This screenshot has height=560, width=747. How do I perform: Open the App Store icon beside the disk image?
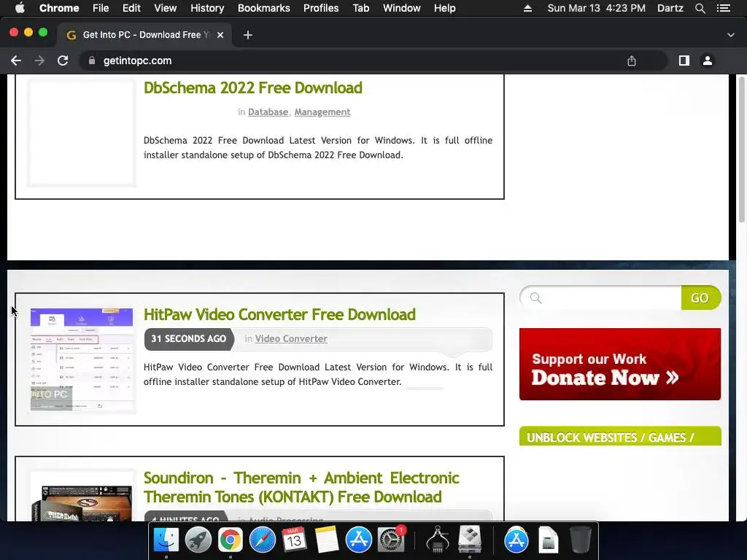pos(516,540)
